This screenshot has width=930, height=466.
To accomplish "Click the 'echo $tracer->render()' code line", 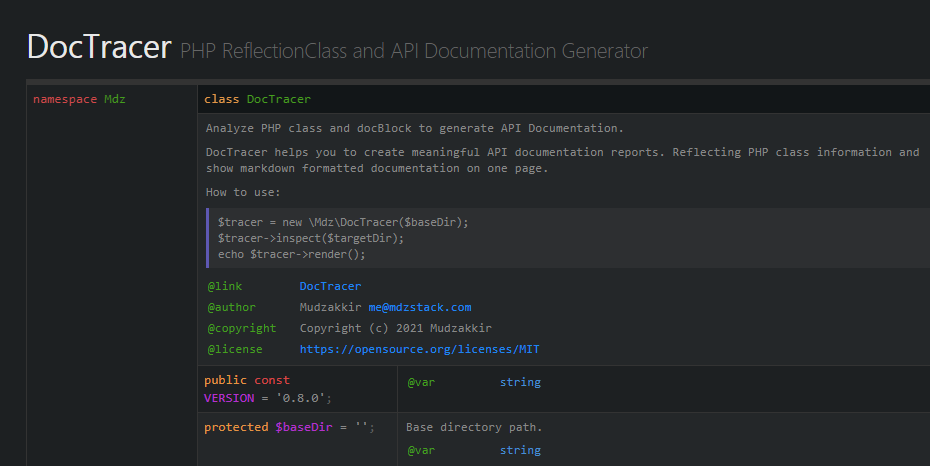I will tap(291, 254).
